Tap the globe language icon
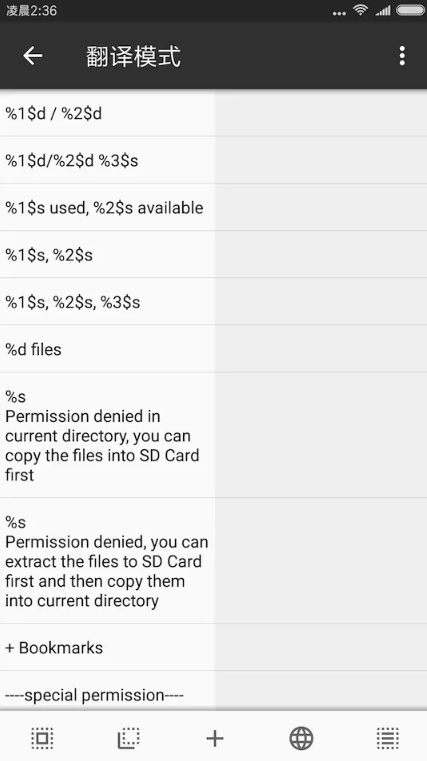427x761 pixels. click(301, 738)
